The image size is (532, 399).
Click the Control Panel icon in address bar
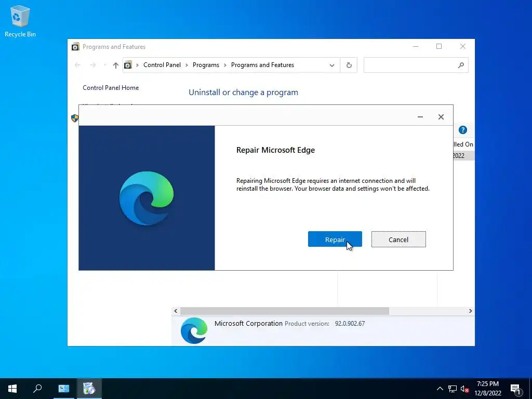128,65
